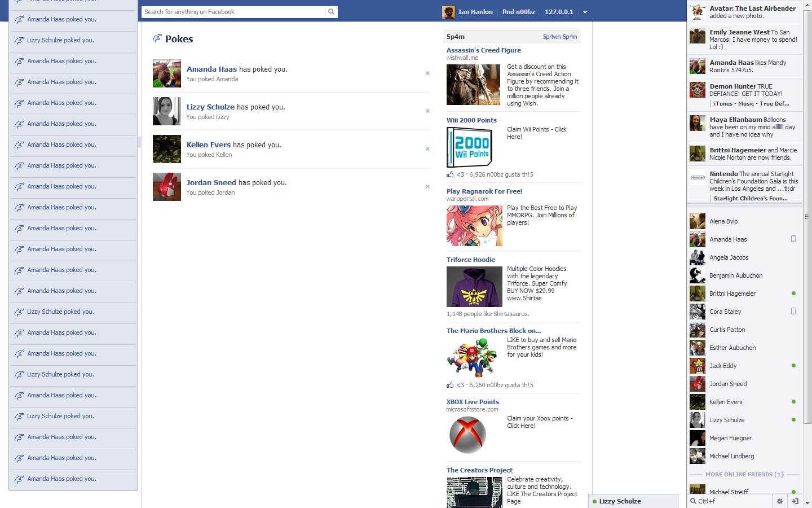Viewport: 812px width, 508px height.
Task: Open the 'Triforce Hoodie' ad title
Action: coord(471,260)
